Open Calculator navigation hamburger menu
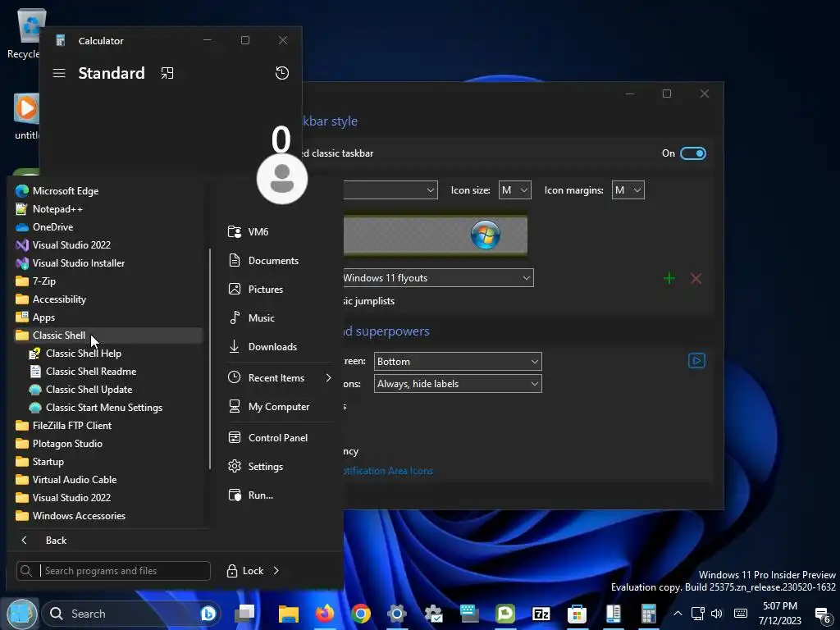Image resolution: width=840 pixels, height=630 pixels. [59, 73]
